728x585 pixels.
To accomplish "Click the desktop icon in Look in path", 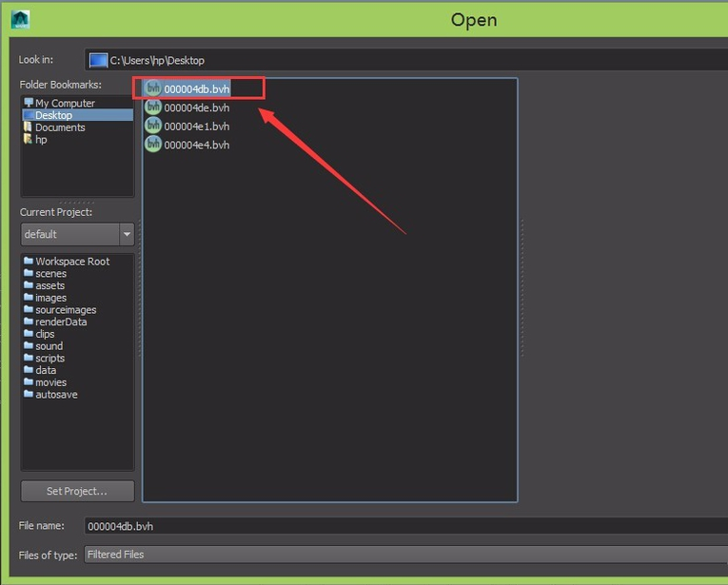I will 98,60.
